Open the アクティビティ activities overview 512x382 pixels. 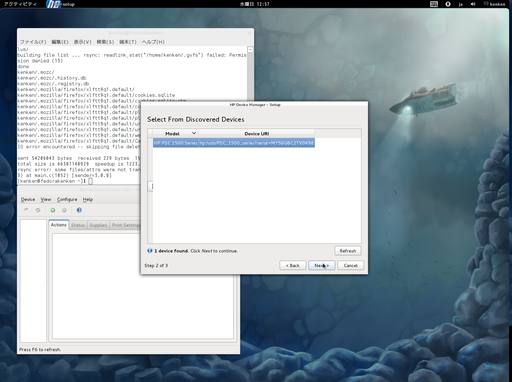[x=20, y=4]
